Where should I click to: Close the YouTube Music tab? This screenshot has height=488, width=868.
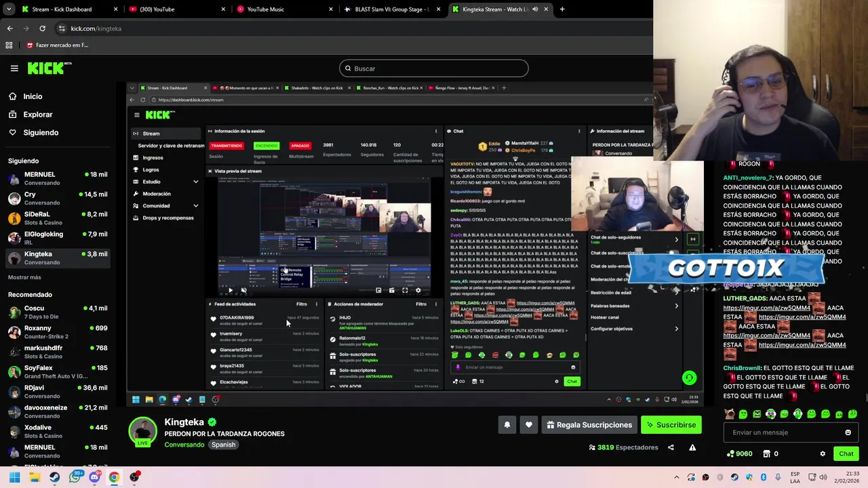[x=331, y=9]
